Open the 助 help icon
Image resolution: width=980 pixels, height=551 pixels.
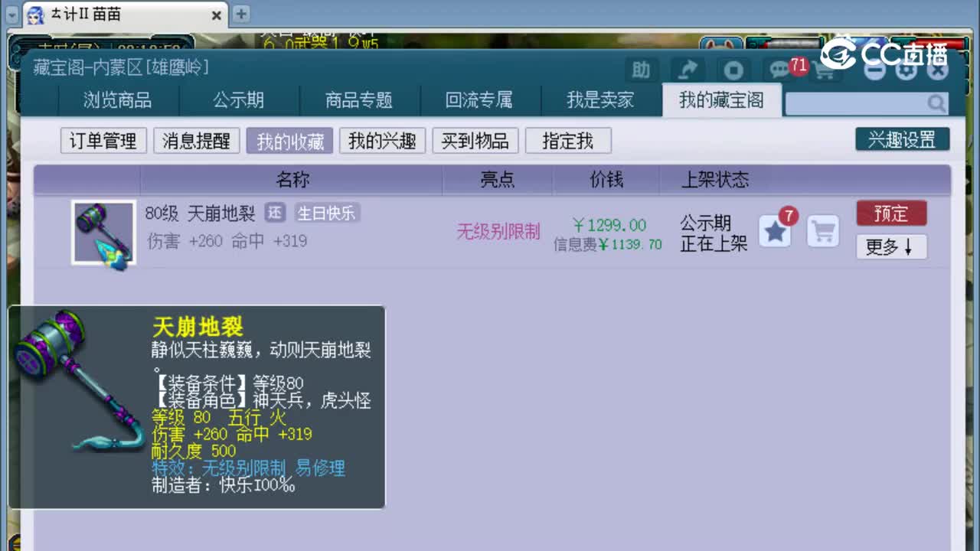[x=642, y=70]
